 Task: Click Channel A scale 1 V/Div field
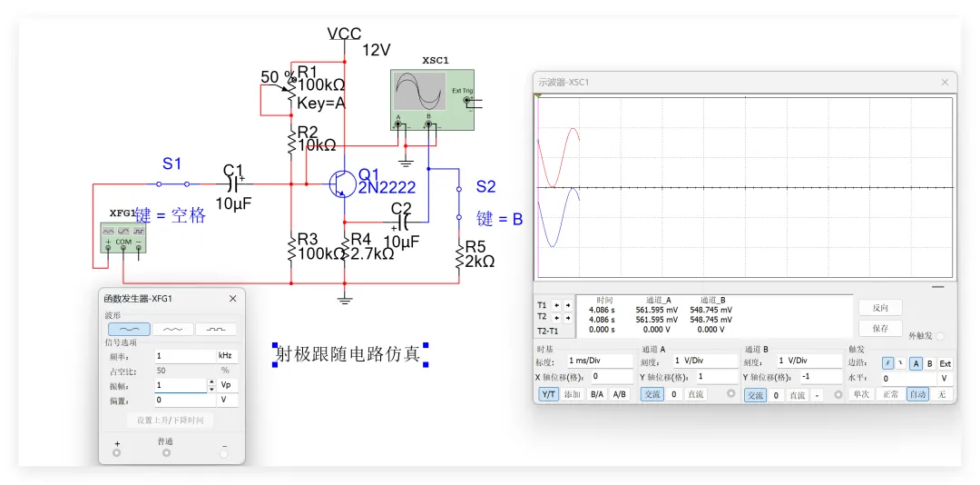705,361
